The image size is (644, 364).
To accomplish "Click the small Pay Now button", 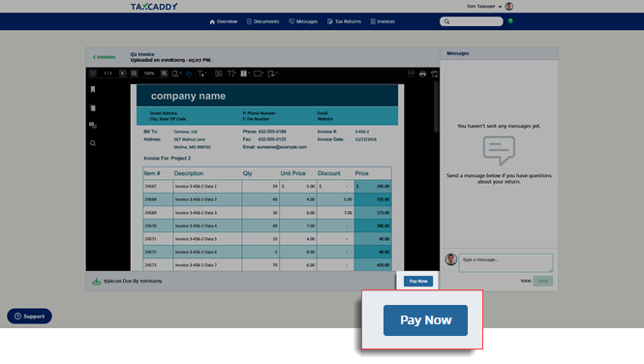I will 418,281.
